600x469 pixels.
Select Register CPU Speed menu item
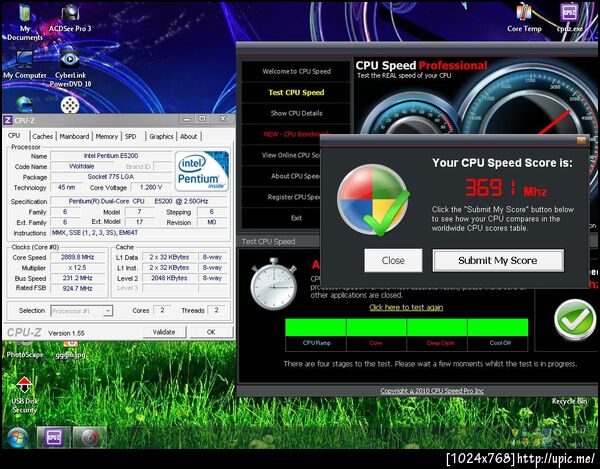tap(282, 197)
